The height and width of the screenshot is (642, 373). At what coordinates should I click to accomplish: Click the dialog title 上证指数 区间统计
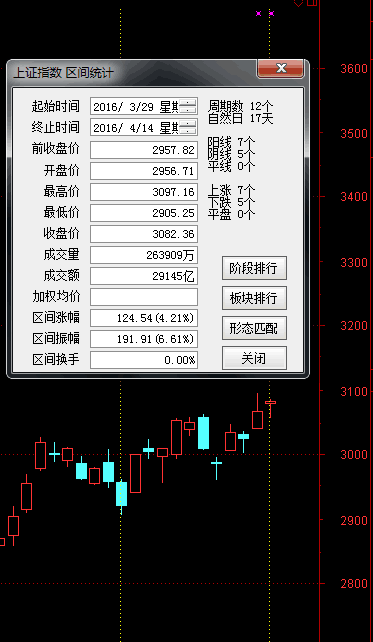63,73
